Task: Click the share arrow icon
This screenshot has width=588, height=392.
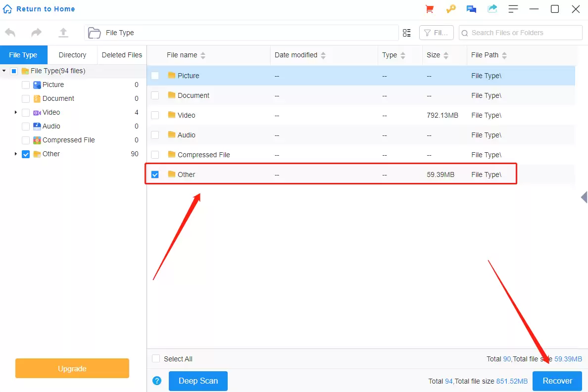Action: pos(492,9)
